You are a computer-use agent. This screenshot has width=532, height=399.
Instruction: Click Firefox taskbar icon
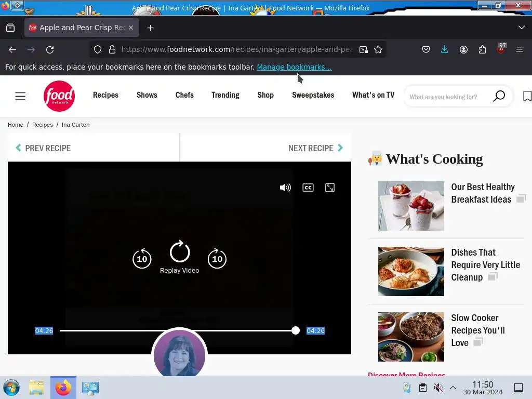pos(63,388)
